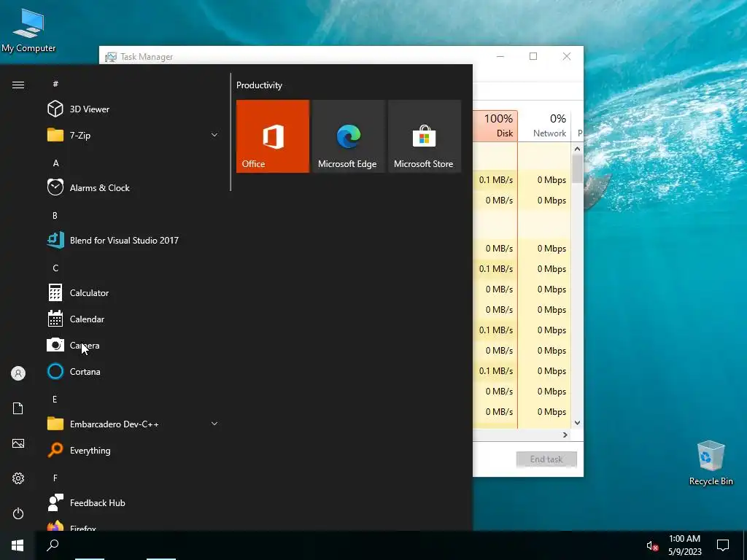Screen dimensions: 747x560
Task: Expand the Start menu hamburger button
Action: coord(18,85)
